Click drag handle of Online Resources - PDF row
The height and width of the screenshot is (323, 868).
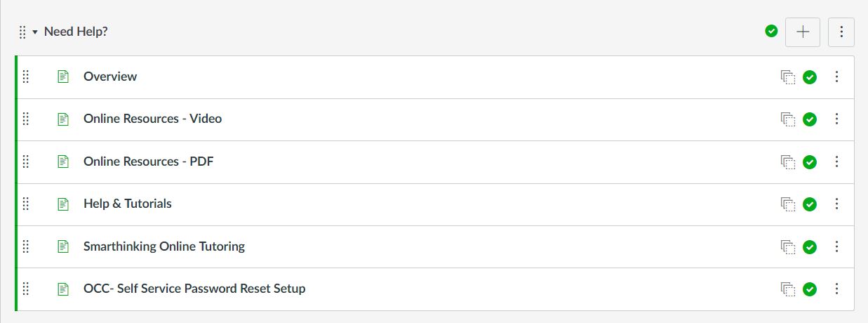26,161
